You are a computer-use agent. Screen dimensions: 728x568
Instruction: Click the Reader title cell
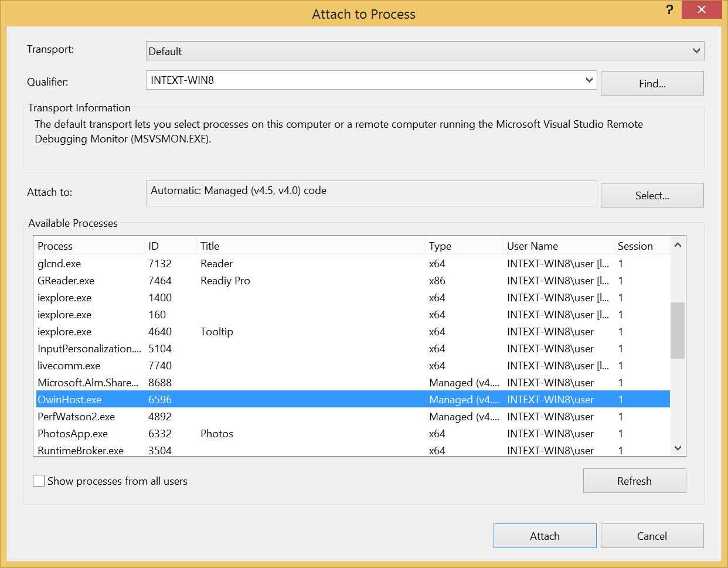(x=216, y=264)
